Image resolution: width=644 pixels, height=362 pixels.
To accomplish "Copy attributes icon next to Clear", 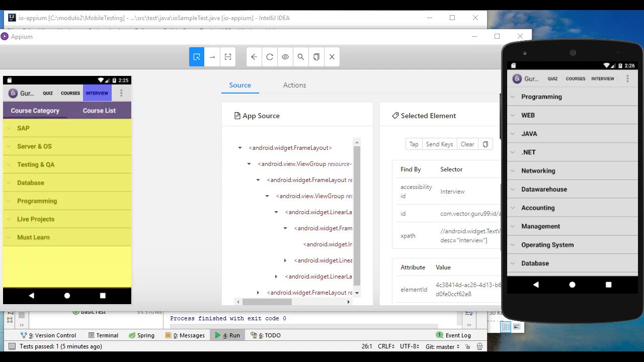I will (486, 144).
